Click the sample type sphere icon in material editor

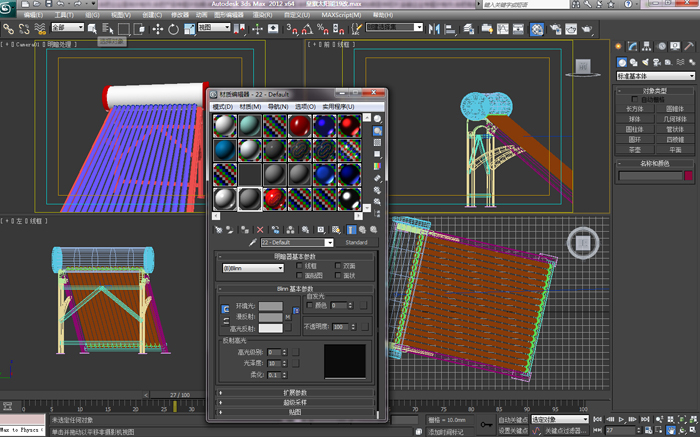tap(377, 118)
